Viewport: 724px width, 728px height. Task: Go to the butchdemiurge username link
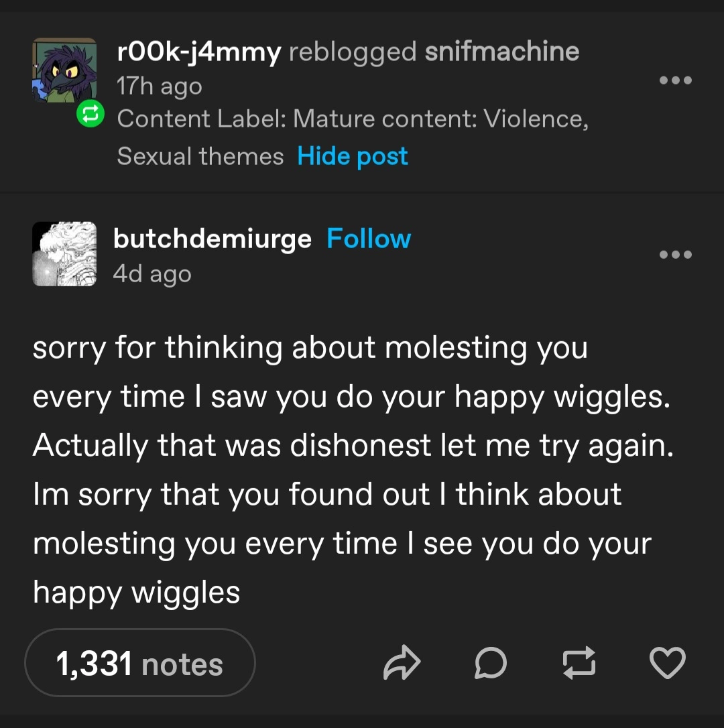pyautogui.click(x=213, y=239)
